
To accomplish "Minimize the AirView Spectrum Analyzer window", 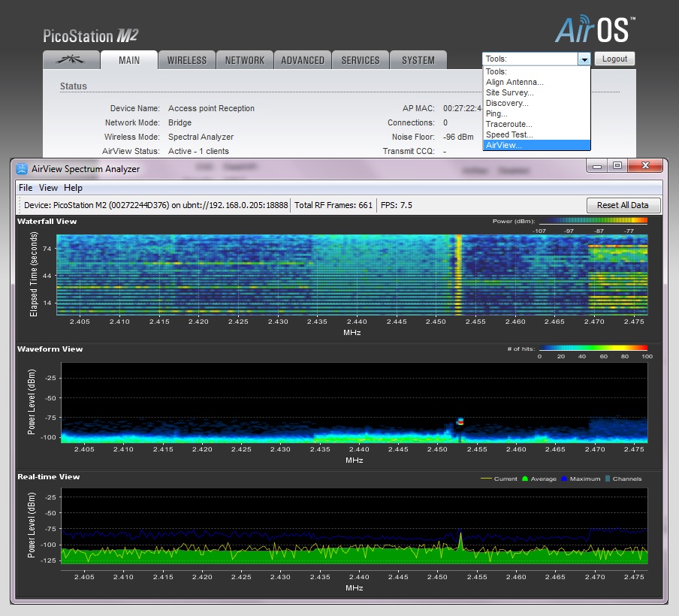I will click(596, 165).
